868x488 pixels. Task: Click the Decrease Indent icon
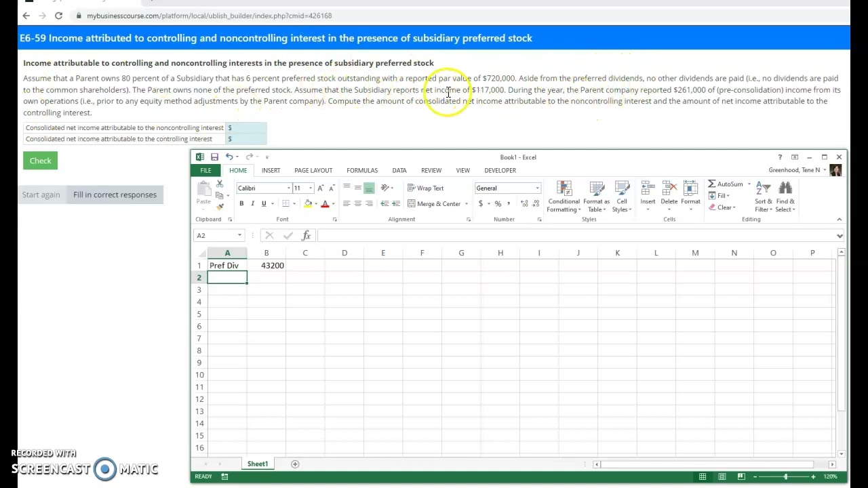coord(384,203)
